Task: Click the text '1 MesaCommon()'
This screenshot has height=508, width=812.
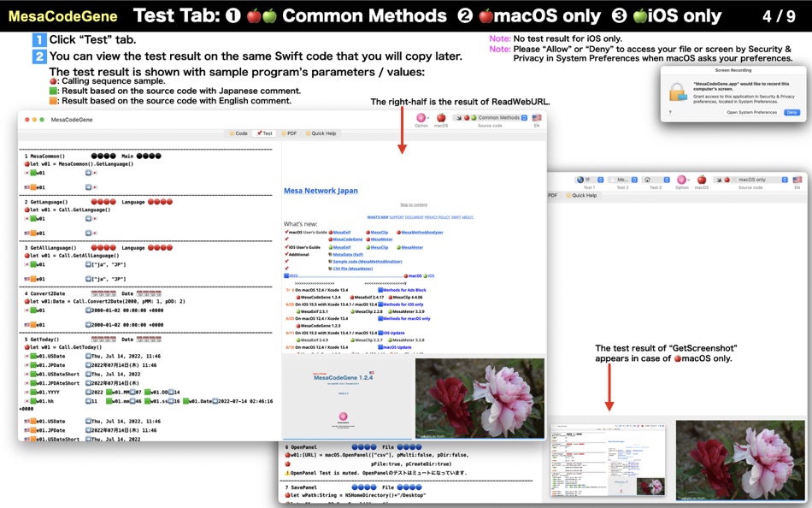Action: pyautogui.click(x=45, y=156)
